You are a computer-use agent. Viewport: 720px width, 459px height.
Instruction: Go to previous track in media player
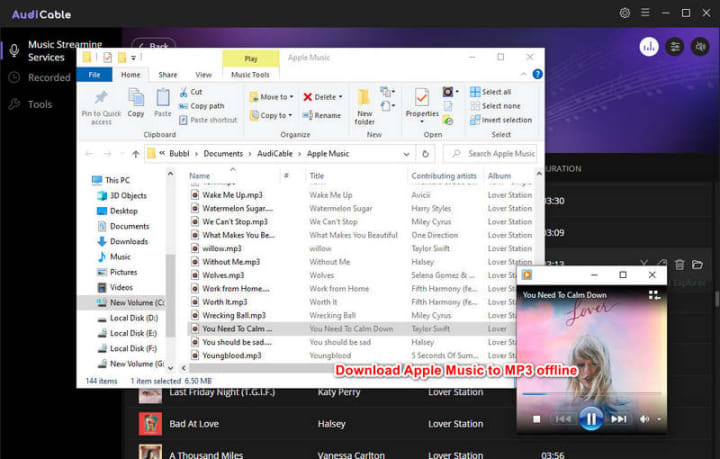[x=563, y=419]
